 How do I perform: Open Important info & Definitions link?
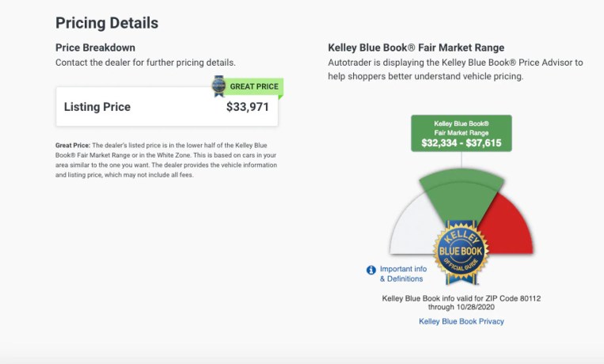click(x=403, y=274)
